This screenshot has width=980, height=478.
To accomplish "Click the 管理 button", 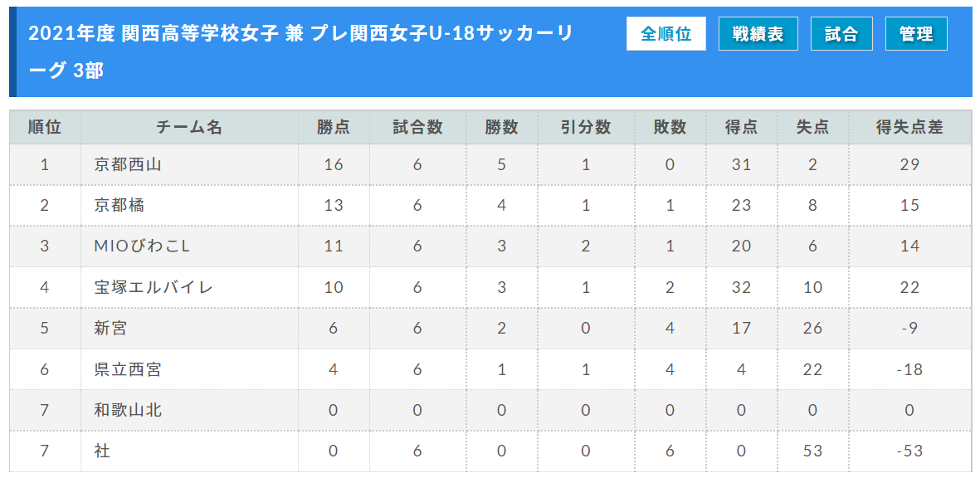I will pos(916,34).
